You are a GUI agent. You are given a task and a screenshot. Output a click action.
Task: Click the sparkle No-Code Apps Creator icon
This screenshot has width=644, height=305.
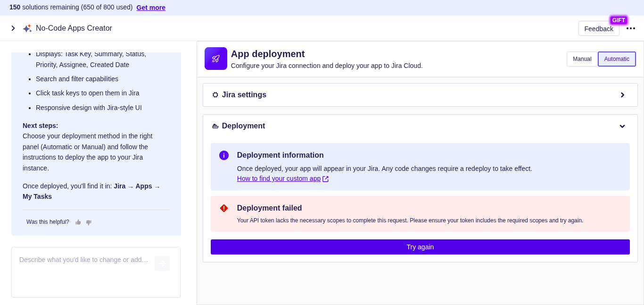coord(27,28)
